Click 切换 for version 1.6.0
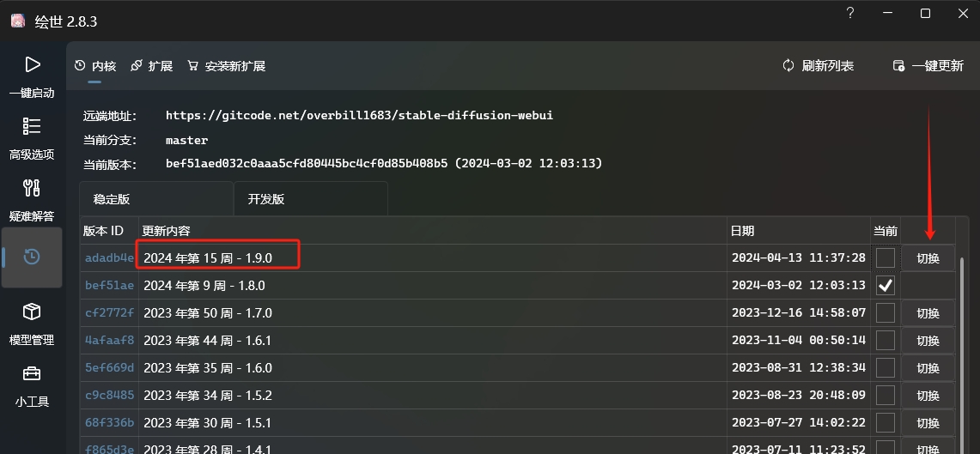The image size is (980, 454). tap(928, 368)
